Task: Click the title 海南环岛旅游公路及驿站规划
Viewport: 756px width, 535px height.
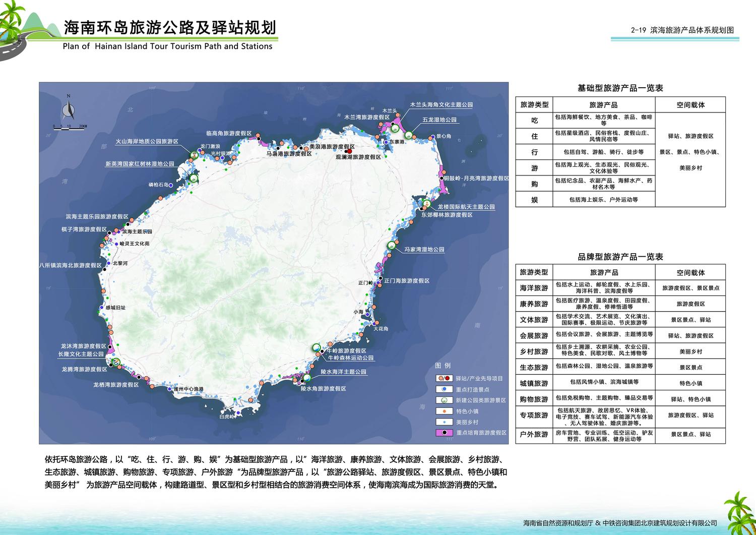Action: tap(170, 28)
